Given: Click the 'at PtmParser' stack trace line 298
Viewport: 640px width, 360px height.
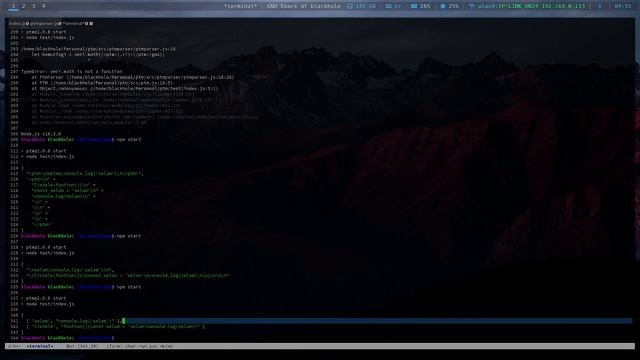Looking at the screenshot, I should 133,77.
